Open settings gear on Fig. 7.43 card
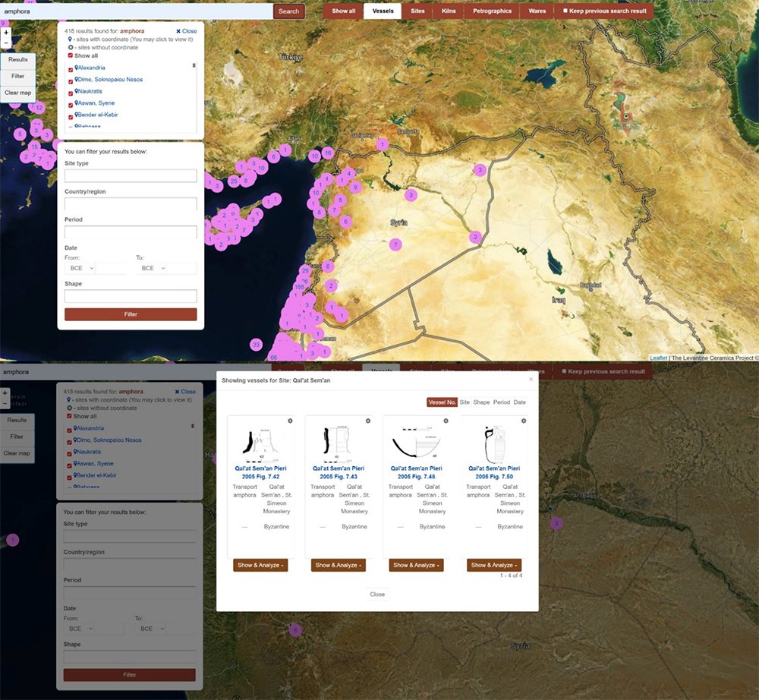 [368, 421]
